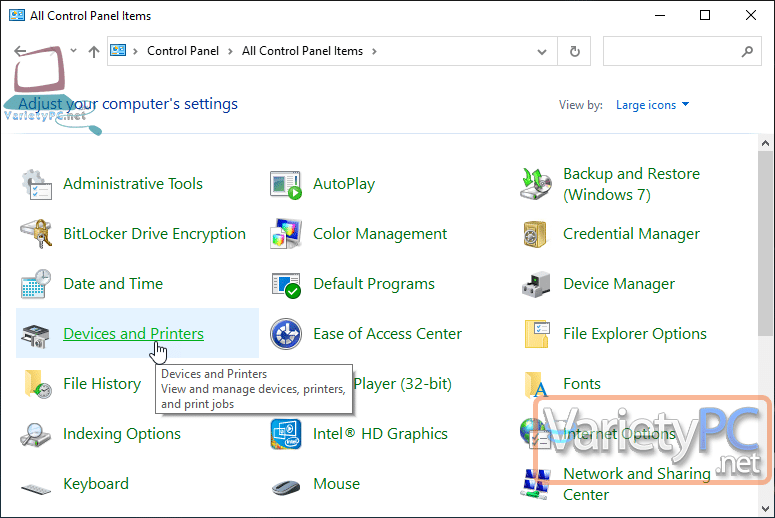The image size is (775, 518).
Task: Open the File Explorer Options link
Action: pos(635,334)
